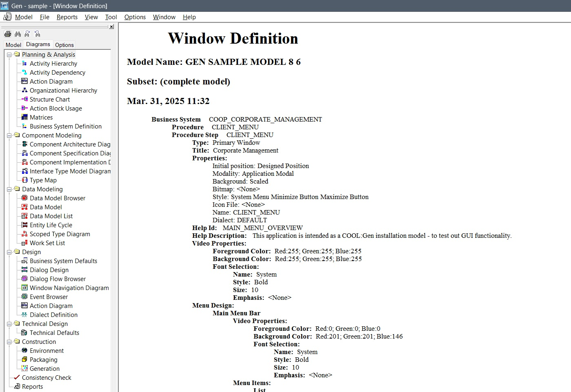Image resolution: width=571 pixels, height=392 pixels.
Task: Switch to the Options tab
Action: click(x=64, y=45)
